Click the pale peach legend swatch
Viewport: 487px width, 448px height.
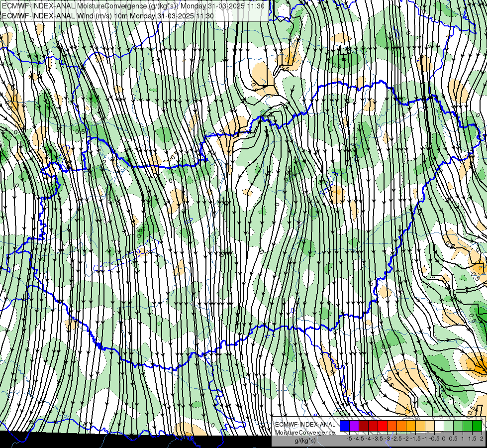pyautogui.click(x=430, y=426)
